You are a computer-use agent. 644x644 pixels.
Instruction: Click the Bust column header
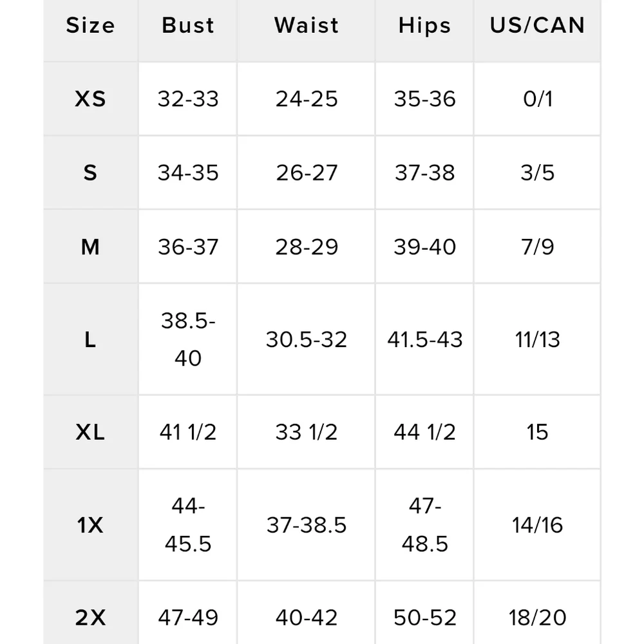(188, 26)
